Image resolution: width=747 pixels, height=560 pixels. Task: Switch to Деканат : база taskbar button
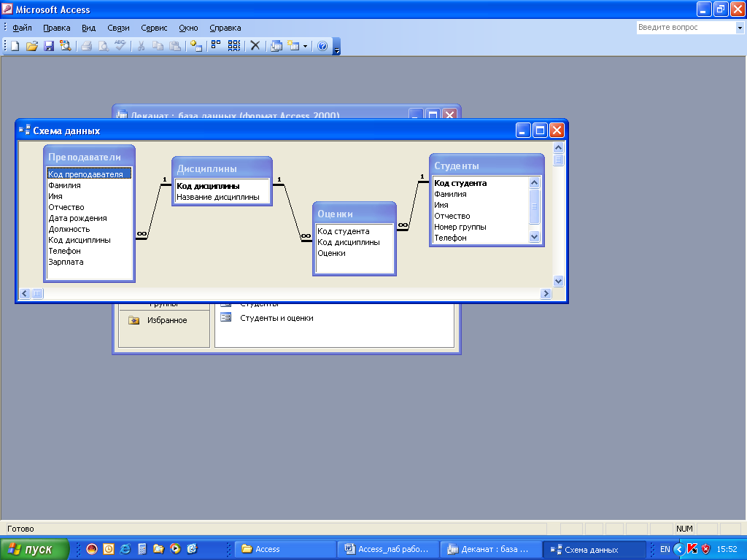coord(490,550)
